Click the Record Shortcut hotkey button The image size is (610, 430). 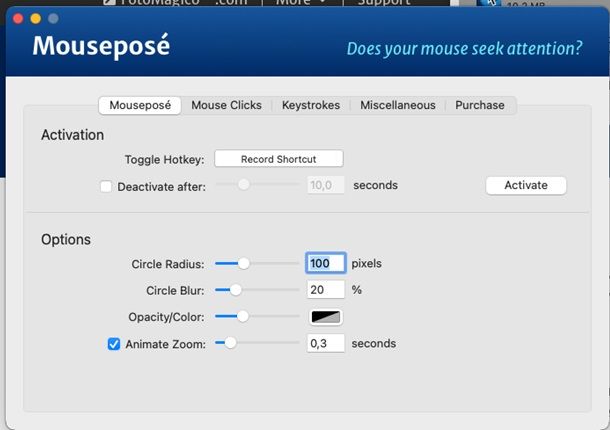[279, 159]
